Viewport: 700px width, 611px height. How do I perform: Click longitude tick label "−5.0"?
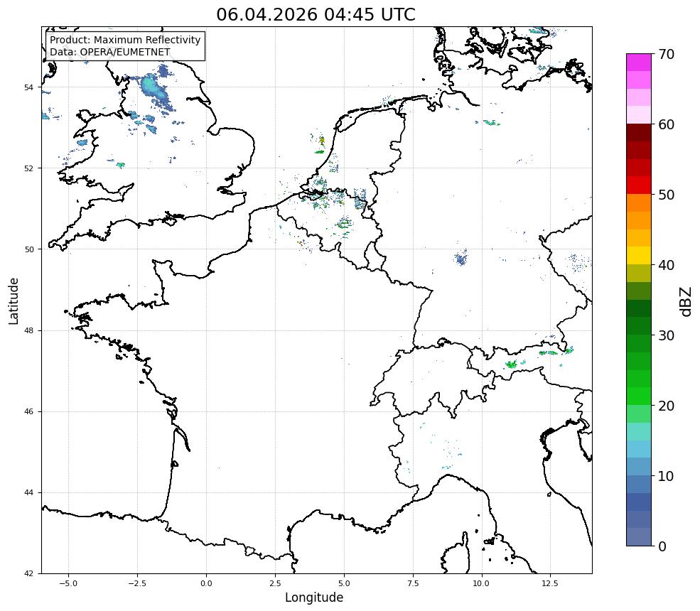[x=68, y=583]
